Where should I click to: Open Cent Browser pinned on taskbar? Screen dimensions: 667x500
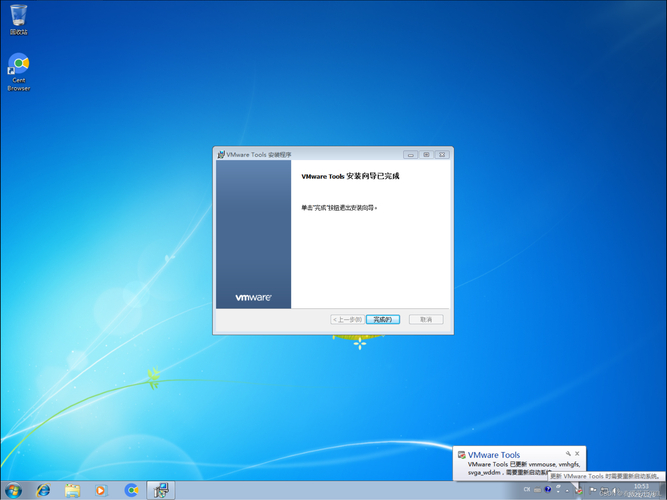click(131, 490)
